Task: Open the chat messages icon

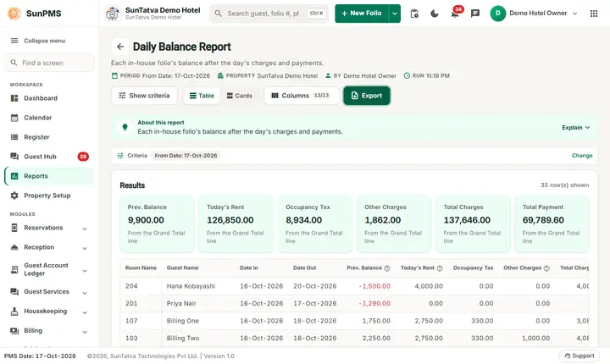Action: click(475, 14)
